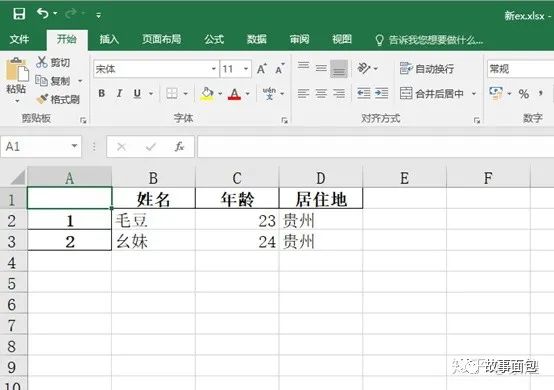
Task: Apply the red font color A
Action: [235, 94]
